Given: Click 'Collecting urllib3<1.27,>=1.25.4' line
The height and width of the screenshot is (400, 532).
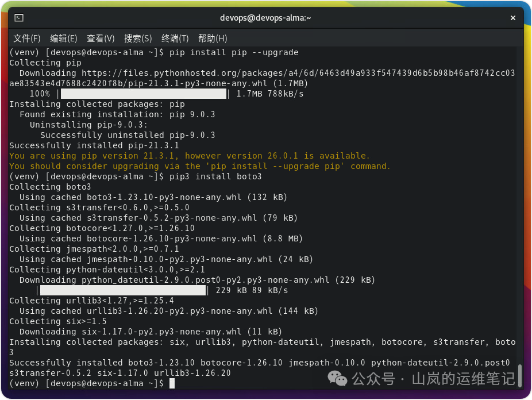Looking at the screenshot, I should pyautogui.click(x=91, y=301).
